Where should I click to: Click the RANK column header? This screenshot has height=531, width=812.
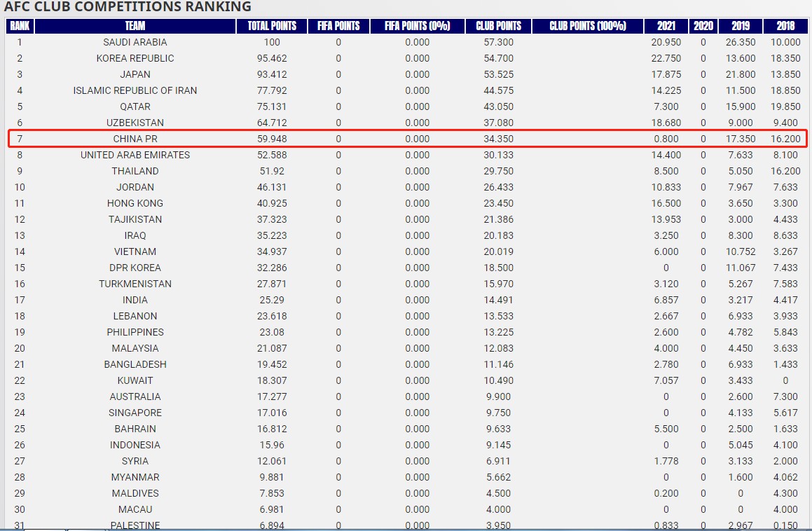20,26
